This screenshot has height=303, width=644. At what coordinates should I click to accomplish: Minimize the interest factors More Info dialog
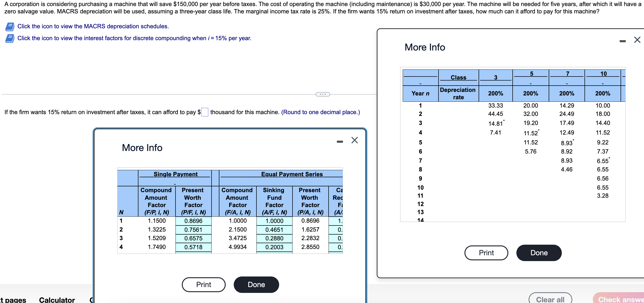[x=340, y=142]
